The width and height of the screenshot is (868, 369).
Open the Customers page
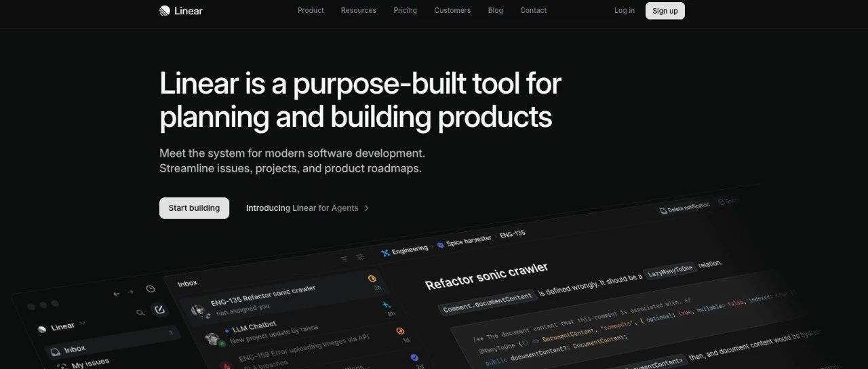pos(452,10)
